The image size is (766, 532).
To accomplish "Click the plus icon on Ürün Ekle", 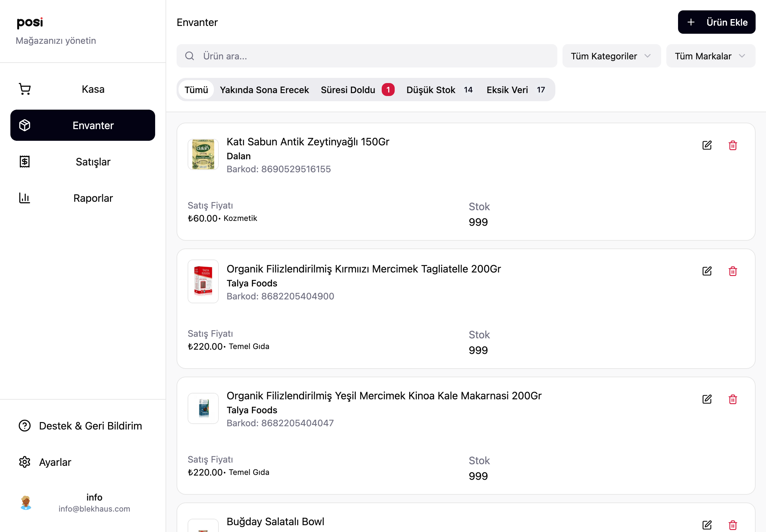I will (x=691, y=22).
